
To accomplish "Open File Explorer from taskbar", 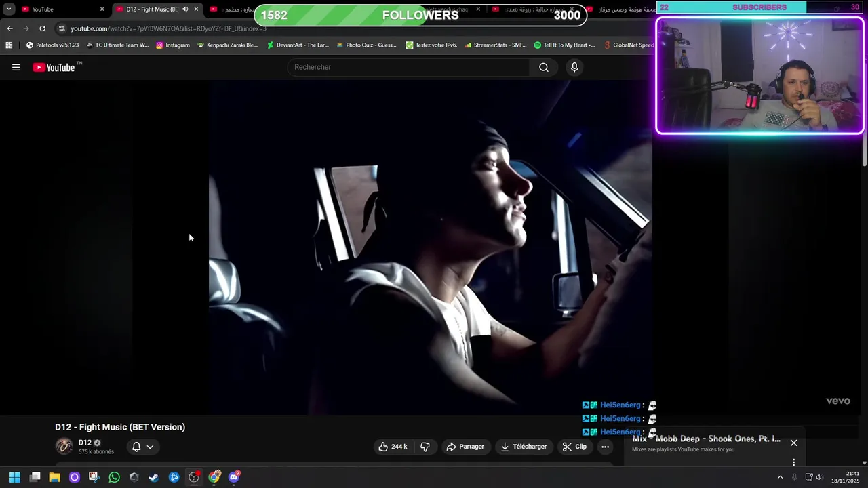I will (x=54, y=477).
